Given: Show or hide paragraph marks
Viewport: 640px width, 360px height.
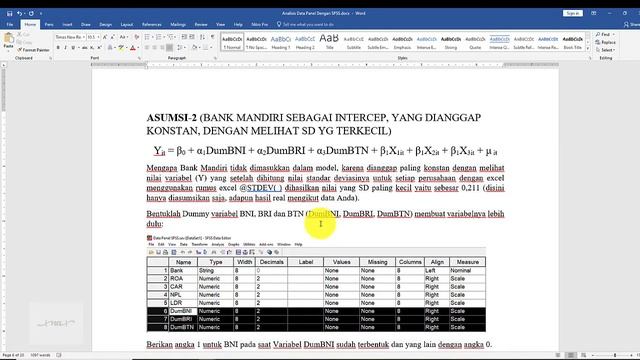Looking at the screenshot, I should [212, 37].
